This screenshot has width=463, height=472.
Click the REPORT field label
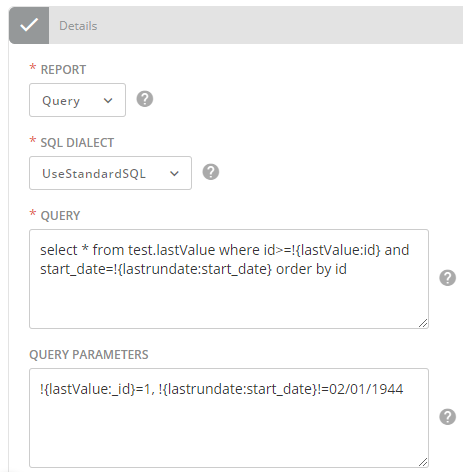coord(63,70)
